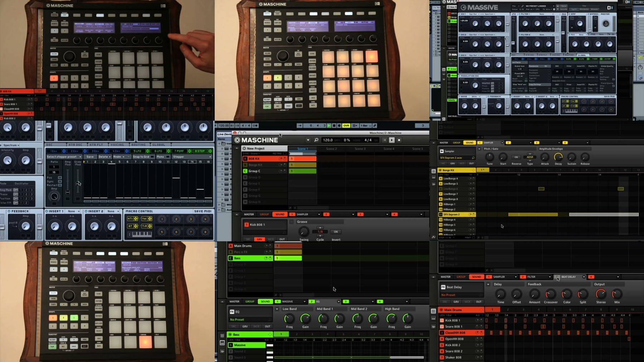Click the KTr macro source icon
Viewport: 644px width, 362px height.
(133, 219)
